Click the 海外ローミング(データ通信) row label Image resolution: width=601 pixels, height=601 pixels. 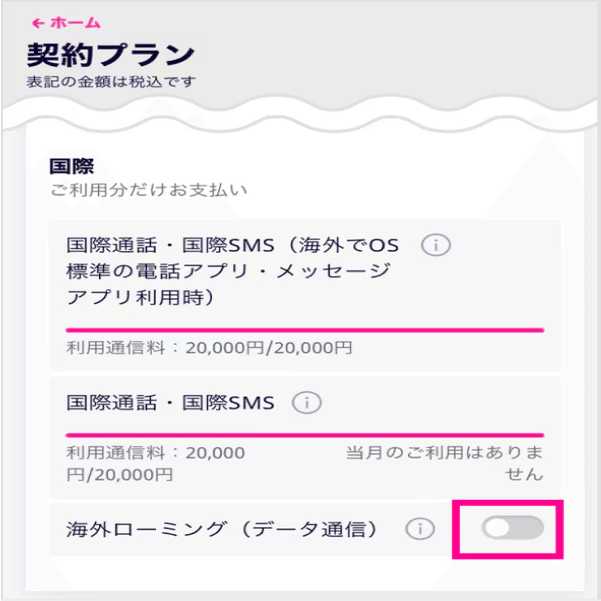pos(222,529)
